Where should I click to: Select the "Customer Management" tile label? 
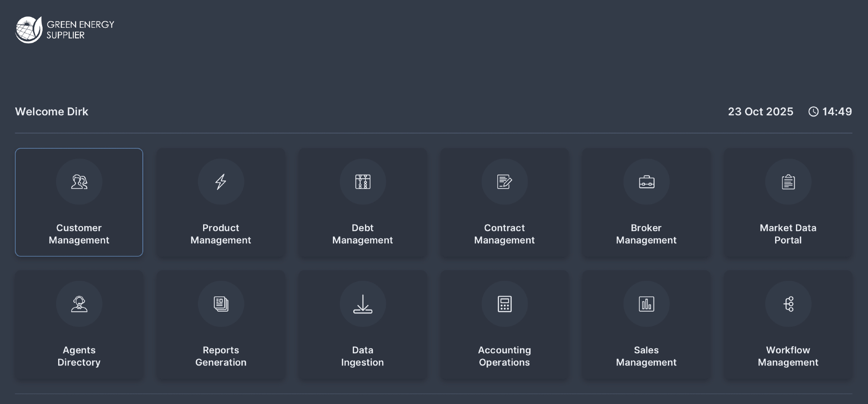[x=79, y=234]
